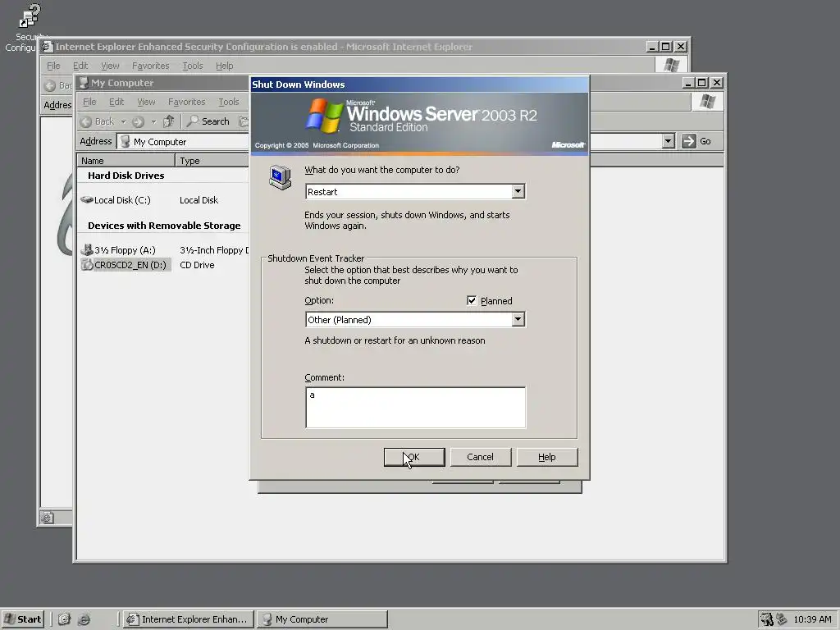The height and width of the screenshot is (630, 840).
Task: Open Tools menu in My Computer window
Action: click(x=228, y=102)
